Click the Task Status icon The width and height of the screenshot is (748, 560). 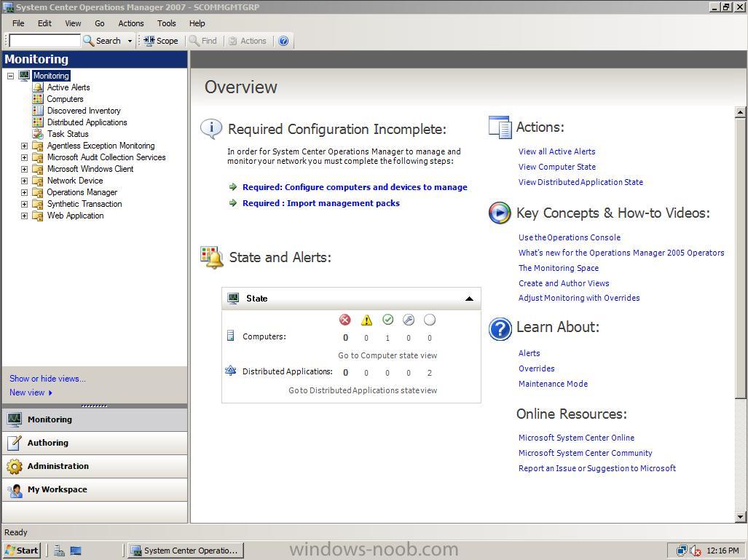click(38, 134)
